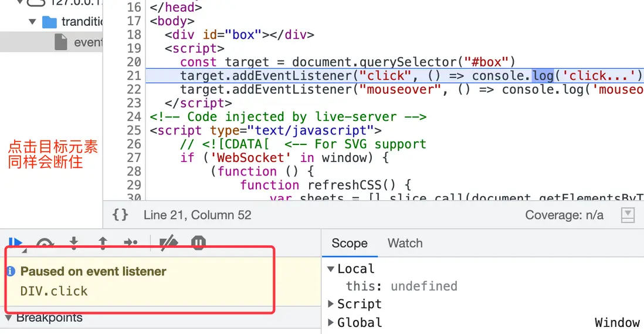Viewport: 644px width, 334px height.
Task: Collapse the Breakpoints section
Action: [9, 318]
